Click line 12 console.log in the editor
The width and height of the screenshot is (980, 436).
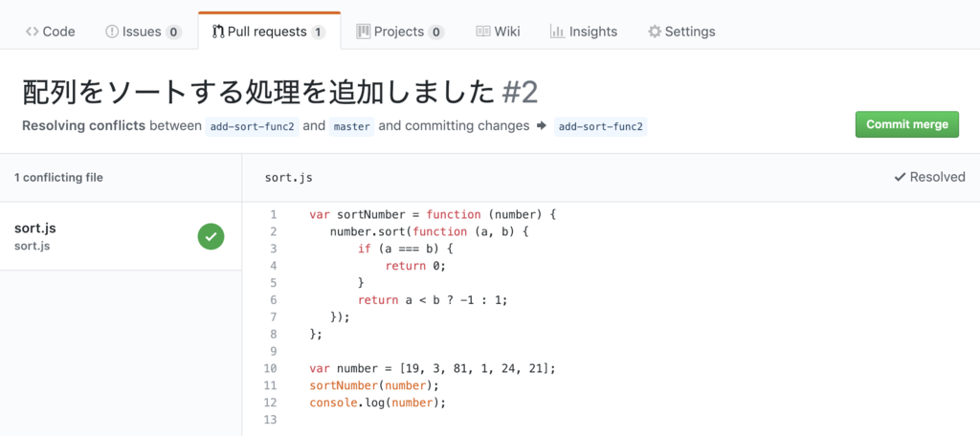(x=377, y=403)
